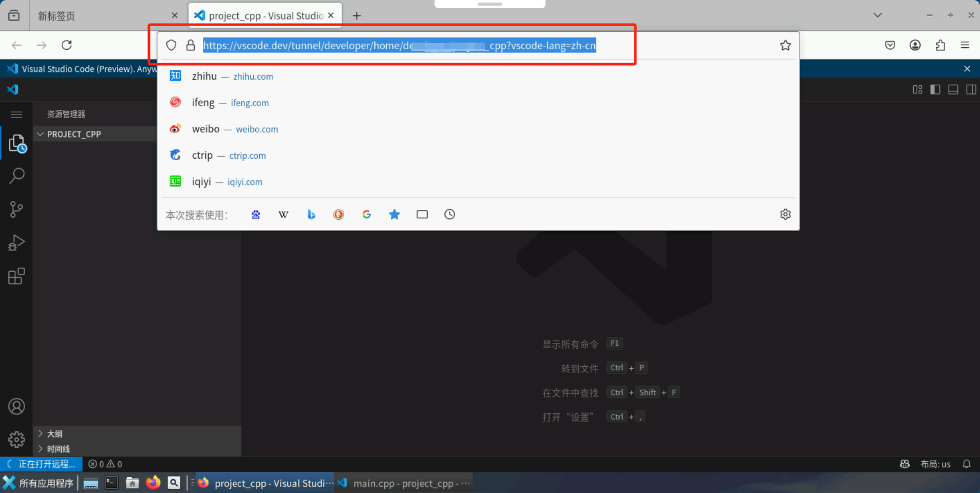Bookmark this page with the star button
The height and width of the screenshot is (493, 980).
point(785,45)
